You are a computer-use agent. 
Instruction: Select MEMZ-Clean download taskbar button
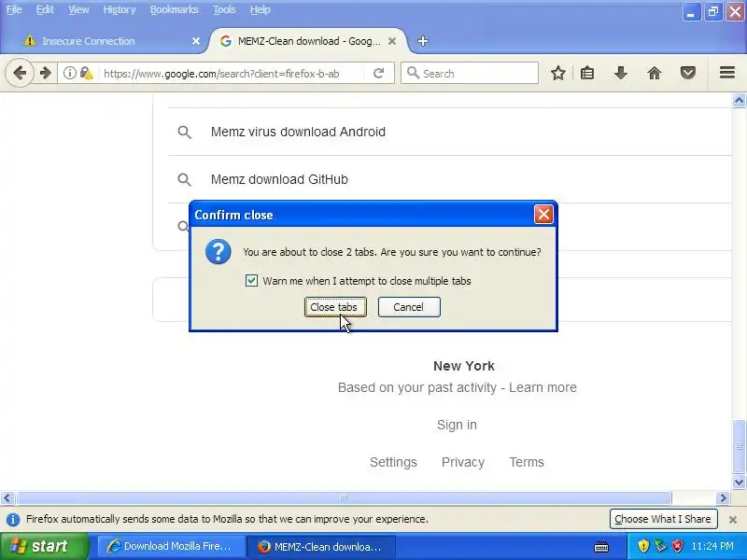pos(321,546)
